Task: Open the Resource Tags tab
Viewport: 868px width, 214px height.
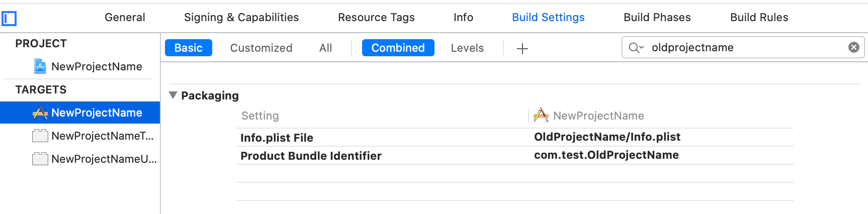Action: tap(376, 18)
